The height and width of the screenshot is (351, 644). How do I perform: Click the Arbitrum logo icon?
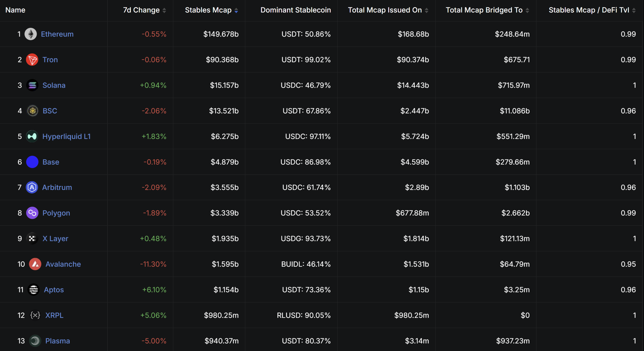[32, 187]
